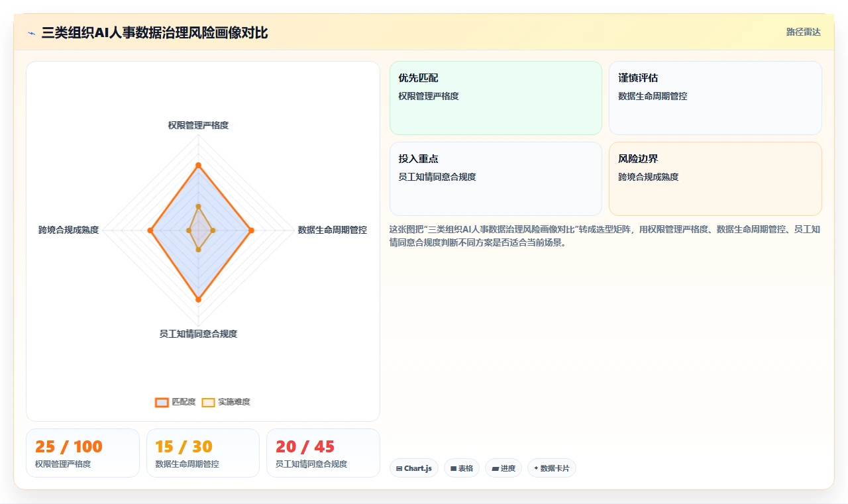Click the description paragraph under the cards

tap(605, 236)
